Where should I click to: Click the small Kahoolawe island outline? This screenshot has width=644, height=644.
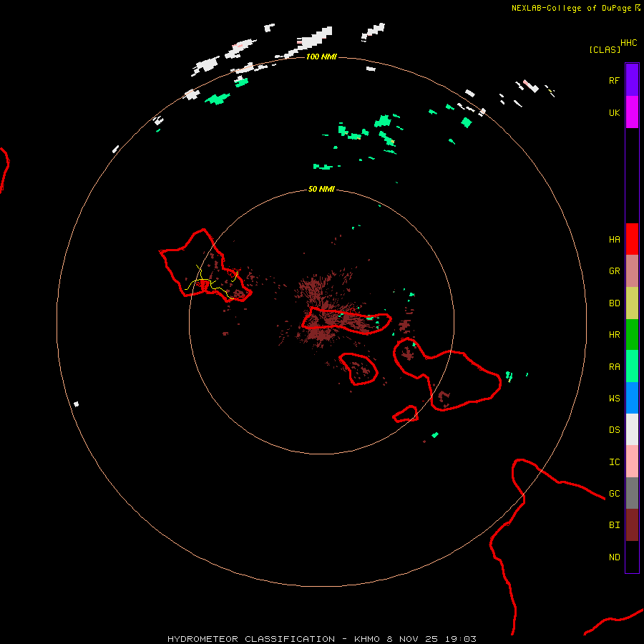[406, 414]
